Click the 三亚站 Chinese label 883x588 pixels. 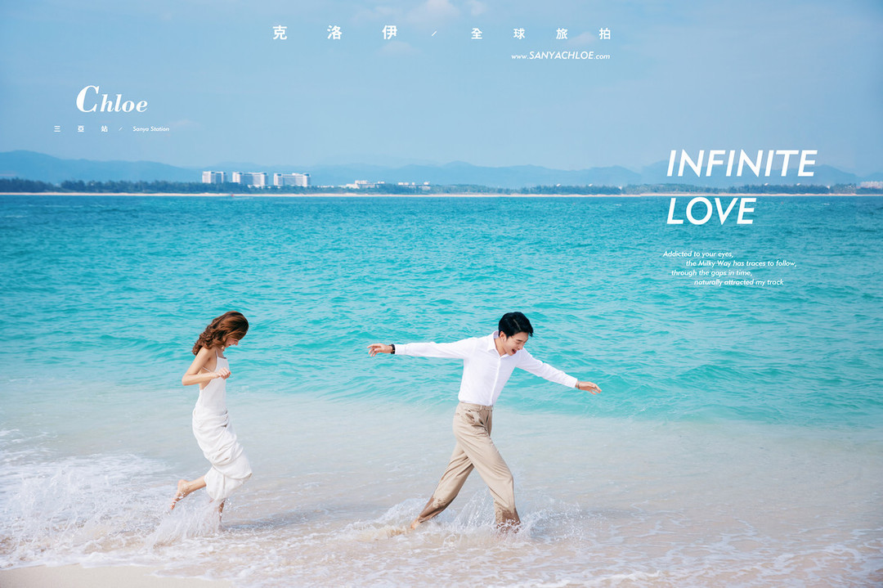pos(81,129)
